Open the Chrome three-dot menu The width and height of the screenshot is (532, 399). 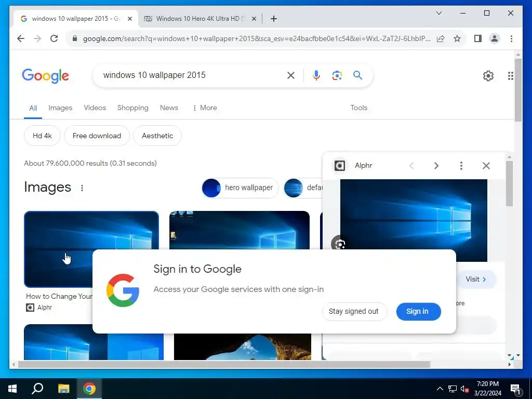point(511,38)
